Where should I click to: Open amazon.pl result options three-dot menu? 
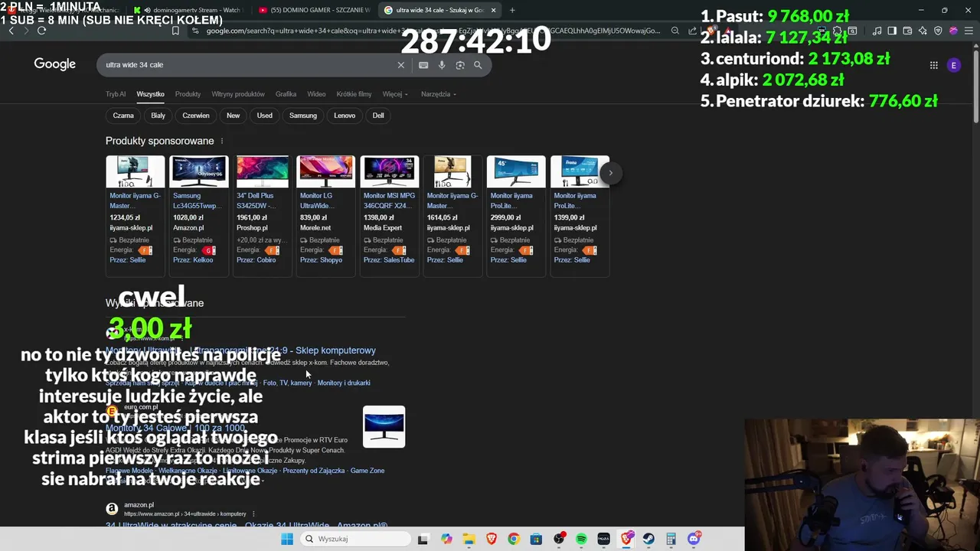click(253, 514)
